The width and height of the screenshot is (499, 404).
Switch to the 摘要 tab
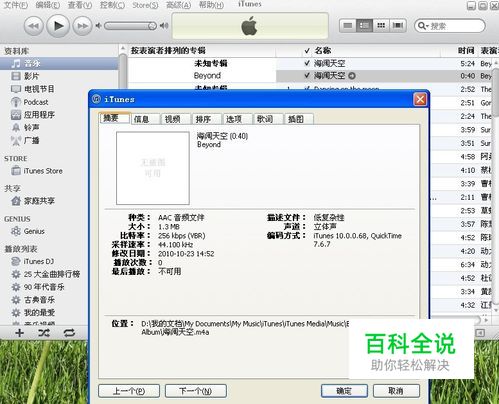pyautogui.click(x=115, y=118)
